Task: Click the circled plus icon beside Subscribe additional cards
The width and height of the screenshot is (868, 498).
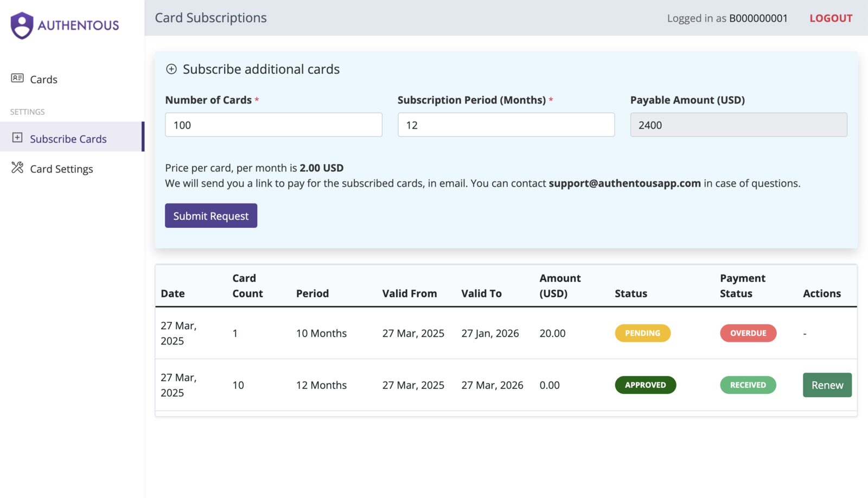Action: pos(171,69)
